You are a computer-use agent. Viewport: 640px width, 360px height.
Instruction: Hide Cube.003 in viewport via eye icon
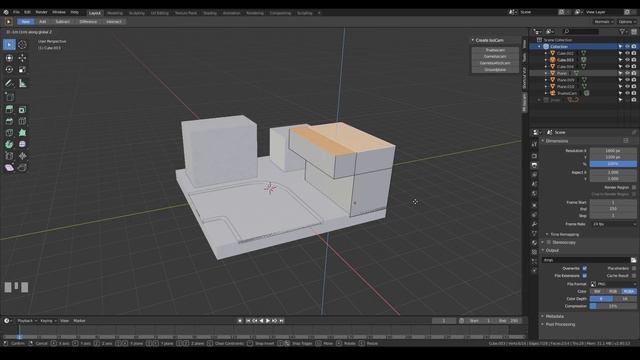[627, 60]
